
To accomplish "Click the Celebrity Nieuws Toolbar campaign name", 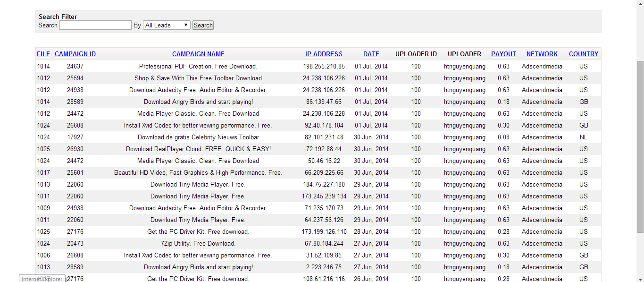I will point(198,137).
